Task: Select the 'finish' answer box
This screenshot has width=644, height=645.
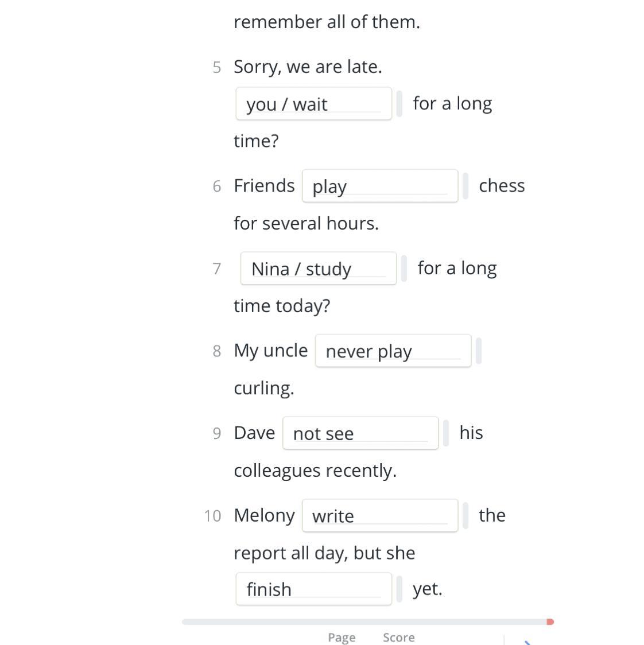Action: pos(313,589)
